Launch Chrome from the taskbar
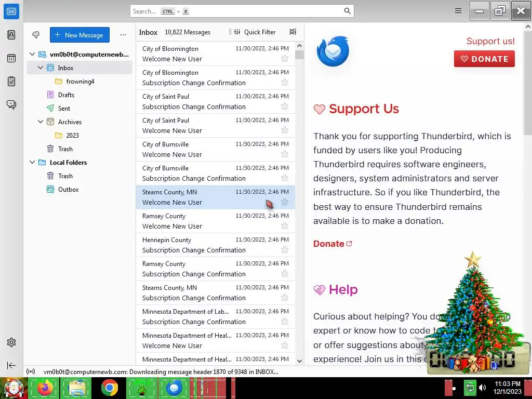The height and width of the screenshot is (399, 532). (109, 388)
